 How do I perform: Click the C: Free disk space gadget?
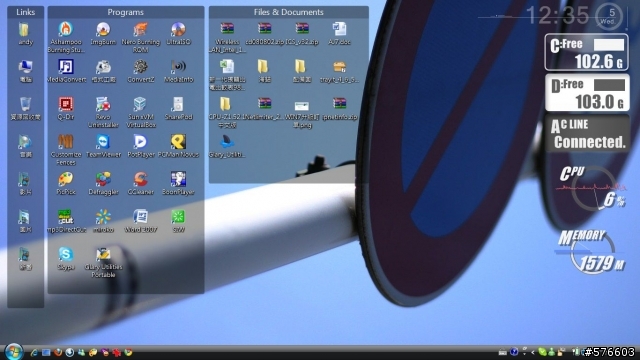(587, 52)
